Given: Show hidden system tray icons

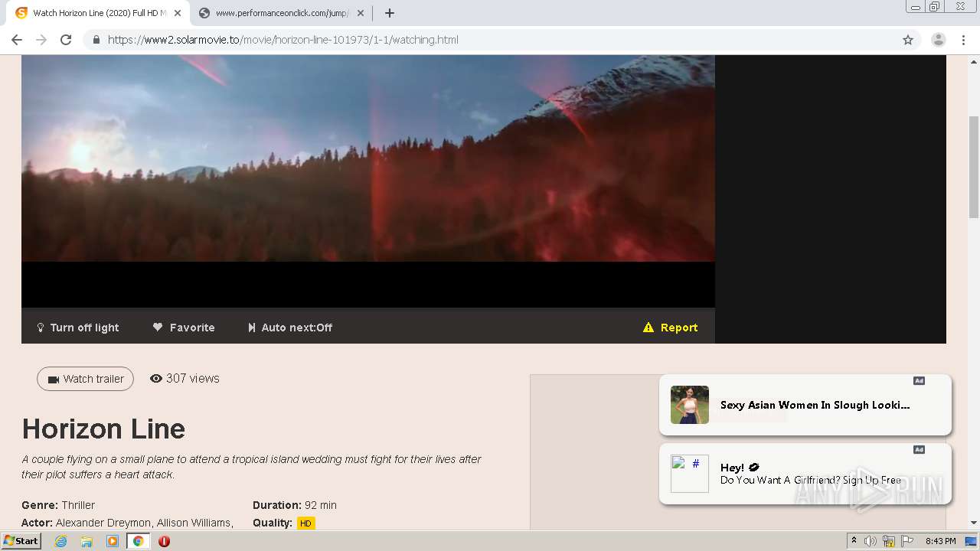Looking at the screenshot, I should coord(854,541).
